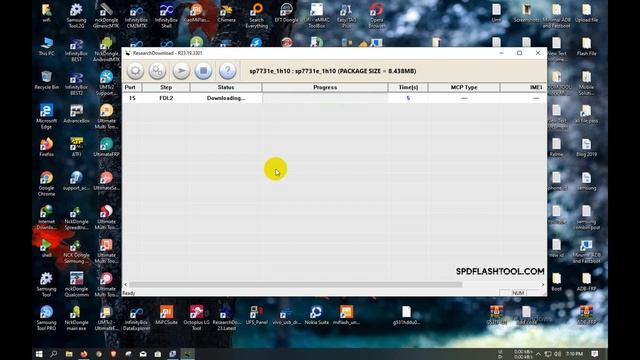Screen dimensions: 640x360
Task: Open the NckDongle Spreadtrum desktop icon
Action: pos(76,217)
